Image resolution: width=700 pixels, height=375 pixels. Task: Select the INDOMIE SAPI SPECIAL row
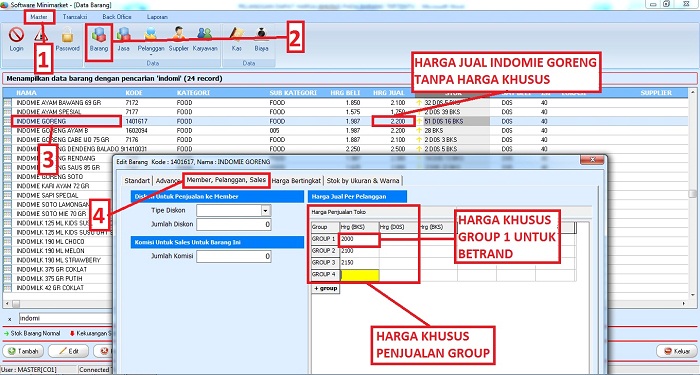pyautogui.click(x=57, y=196)
